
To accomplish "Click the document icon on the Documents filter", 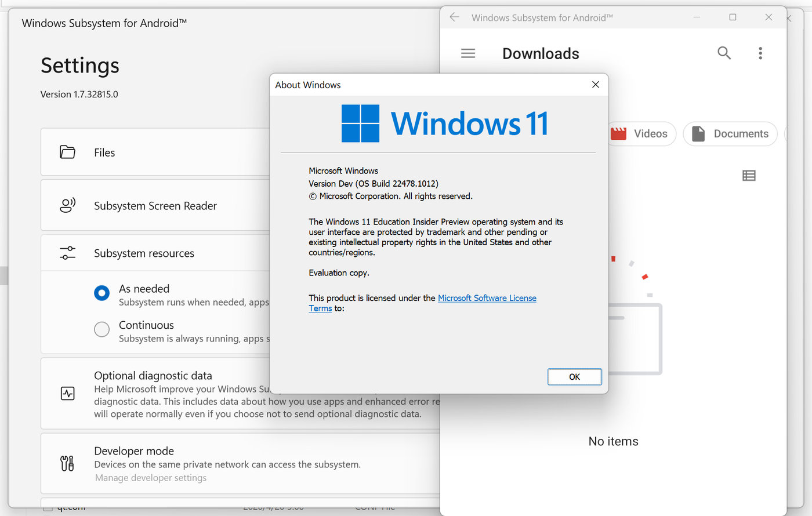I will (x=699, y=133).
